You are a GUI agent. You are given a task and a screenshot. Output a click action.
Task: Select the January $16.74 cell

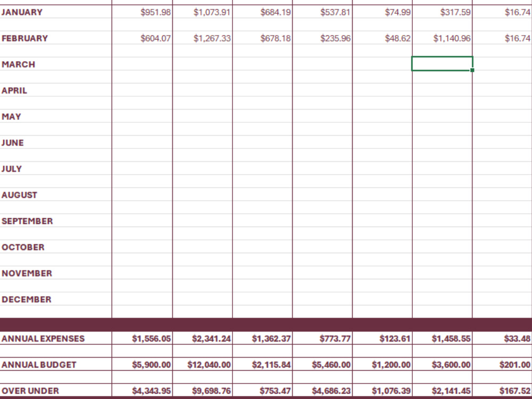click(503, 12)
